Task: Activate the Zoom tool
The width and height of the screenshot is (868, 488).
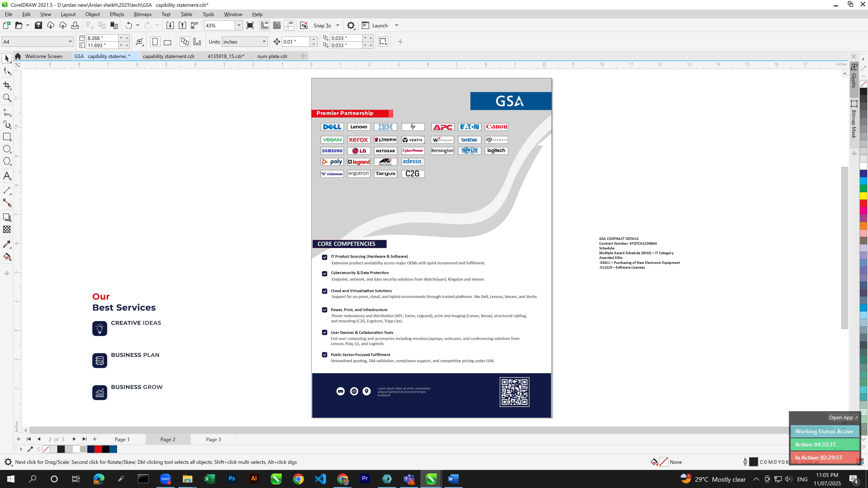Action: tap(7, 98)
